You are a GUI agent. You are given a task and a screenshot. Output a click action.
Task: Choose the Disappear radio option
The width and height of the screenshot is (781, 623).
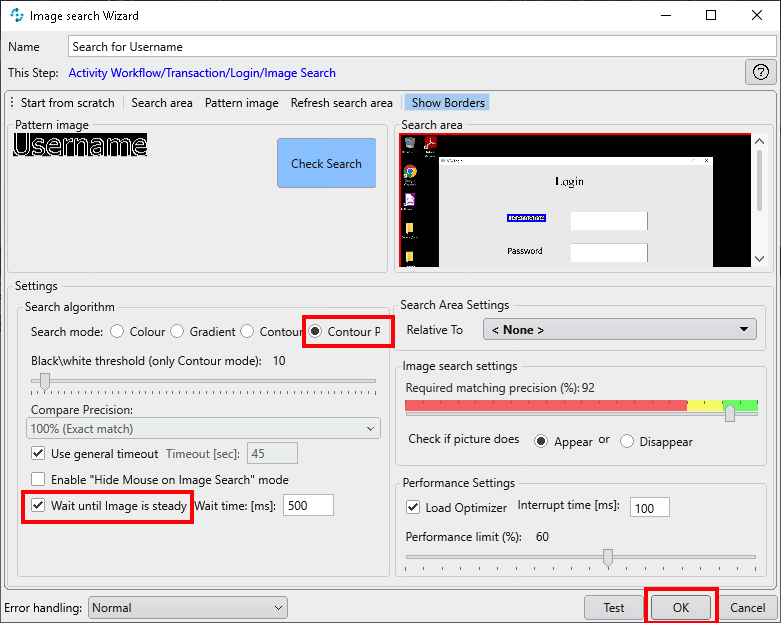click(x=628, y=441)
